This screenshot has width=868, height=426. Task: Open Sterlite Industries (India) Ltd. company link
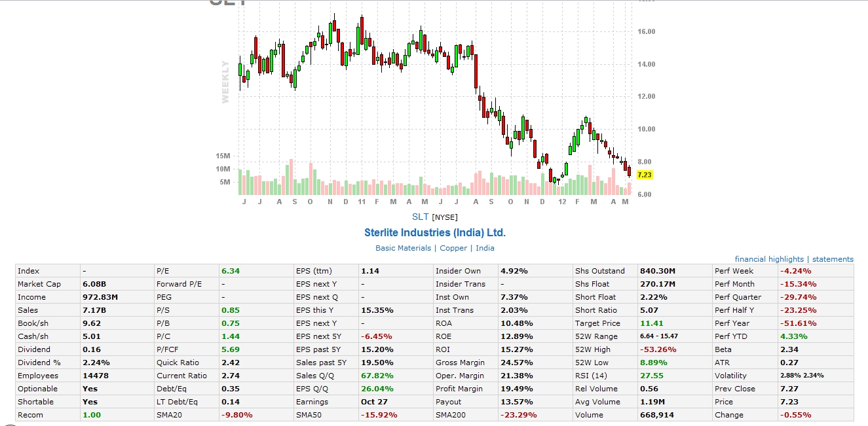(x=435, y=232)
